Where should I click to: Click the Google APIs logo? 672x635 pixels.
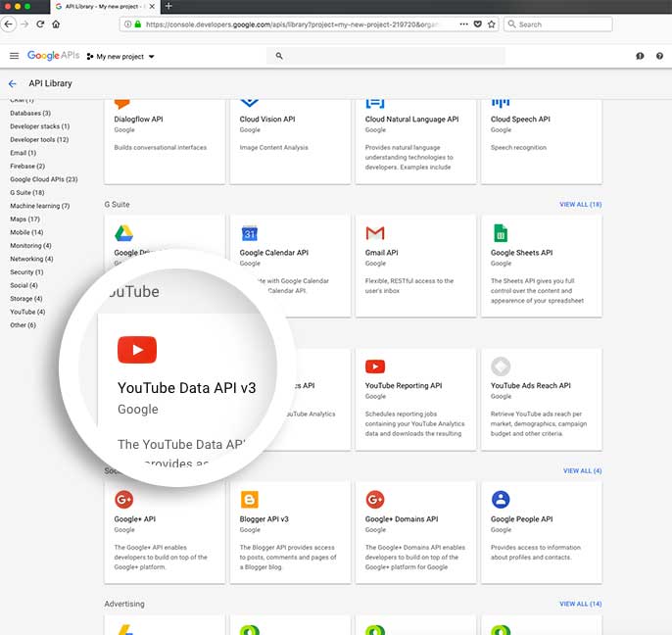pyautogui.click(x=53, y=56)
